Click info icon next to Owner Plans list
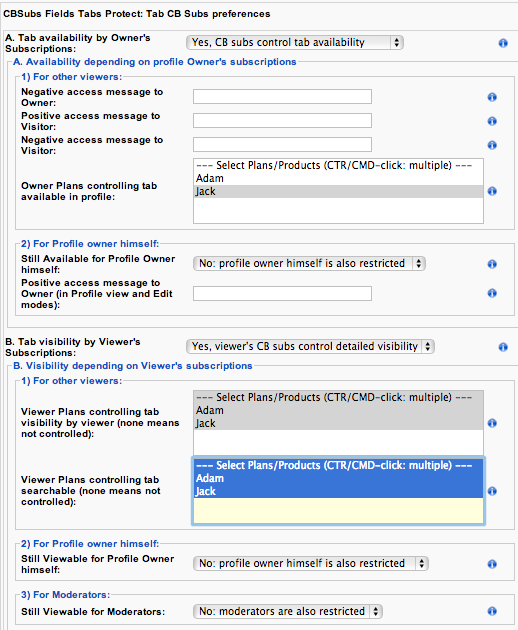 (492, 191)
